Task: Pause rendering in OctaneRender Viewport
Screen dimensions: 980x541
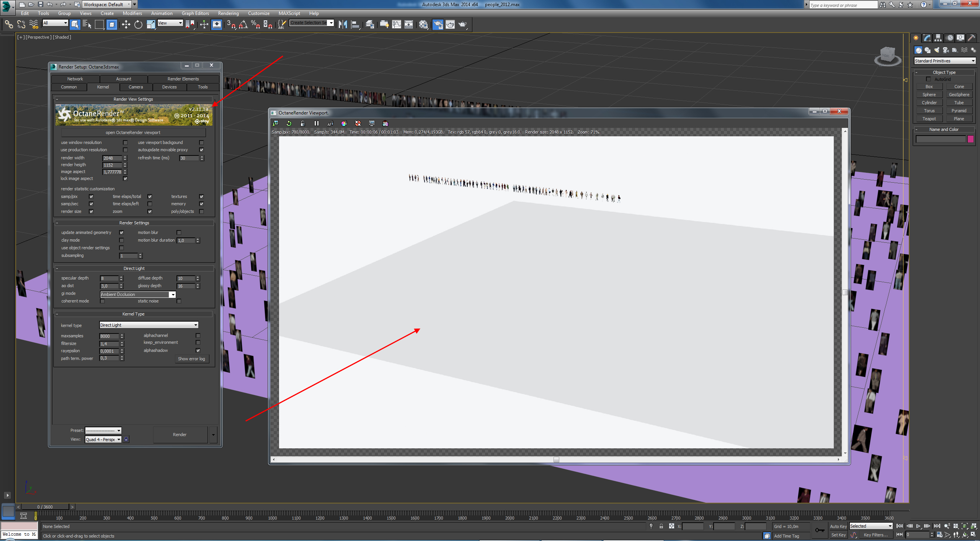Action: click(x=316, y=123)
